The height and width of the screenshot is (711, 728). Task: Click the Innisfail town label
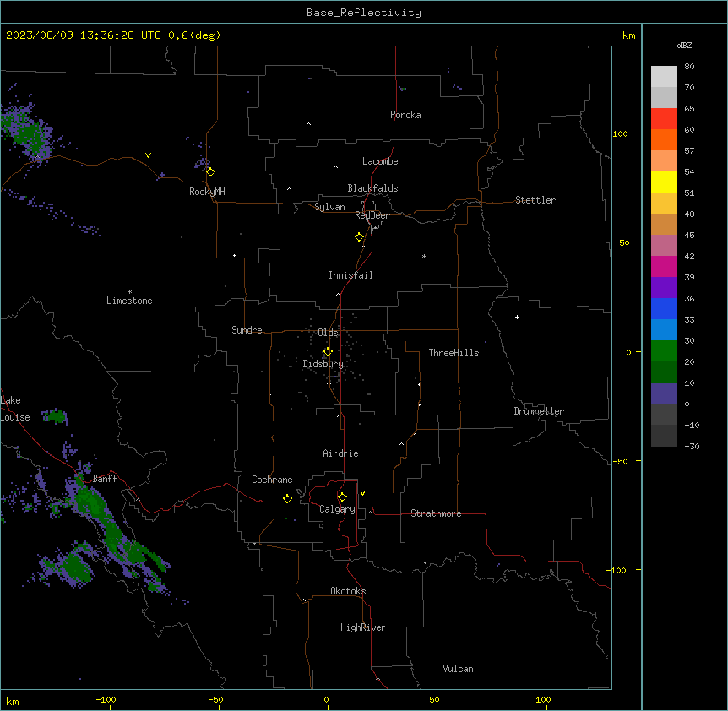(x=350, y=275)
